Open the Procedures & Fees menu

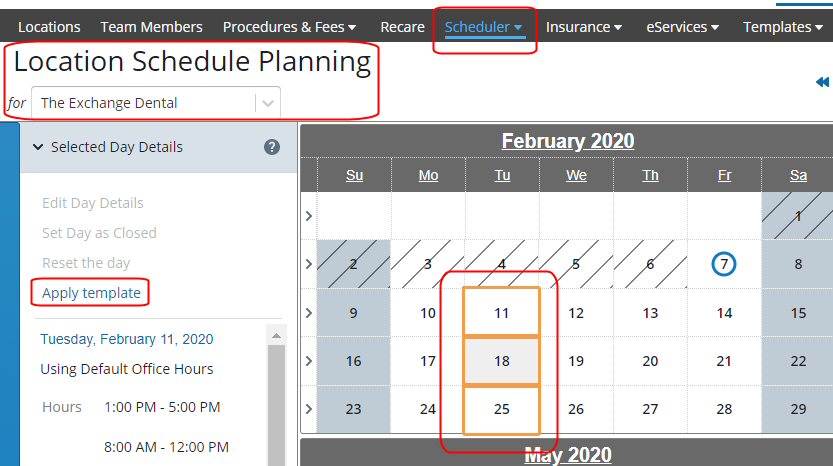click(x=289, y=27)
